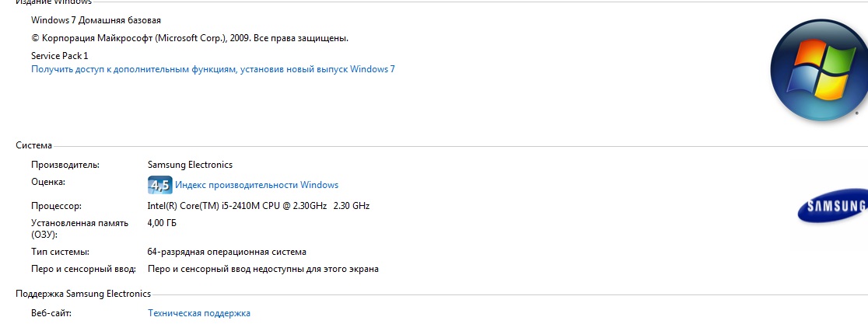Click the Система section header
Viewport: 868px width, 331px height.
click(x=33, y=145)
